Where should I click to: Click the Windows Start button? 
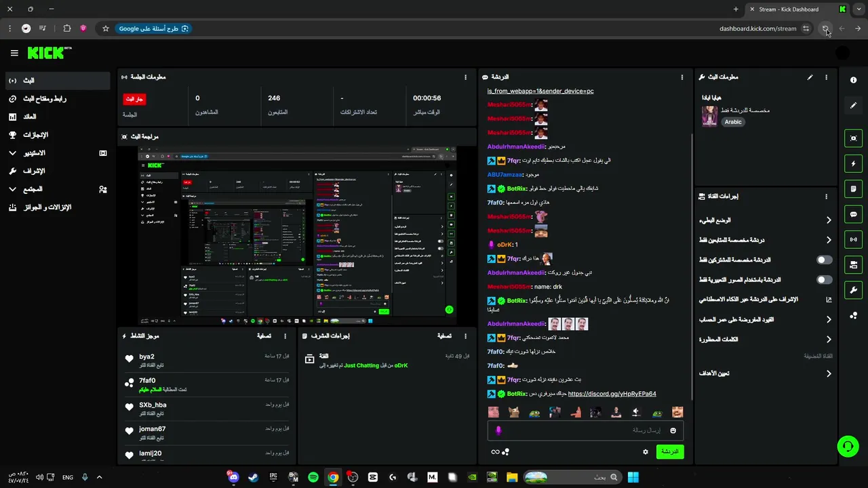point(633,477)
